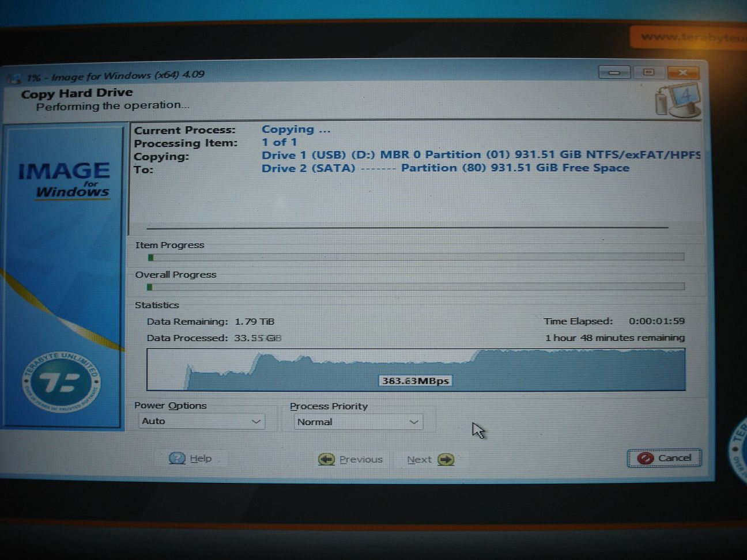Click the '1 of 1' processing item value
The width and height of the screenshot is (747, 560).
[280, 142]
